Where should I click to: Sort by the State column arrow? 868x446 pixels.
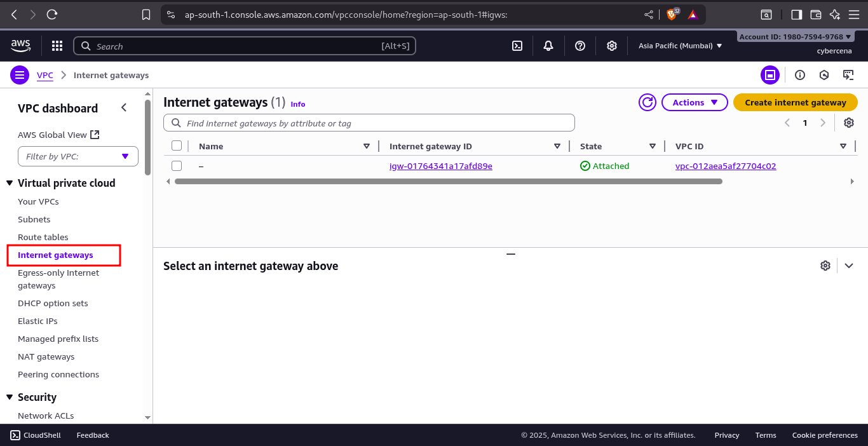(x=653, y=146)
